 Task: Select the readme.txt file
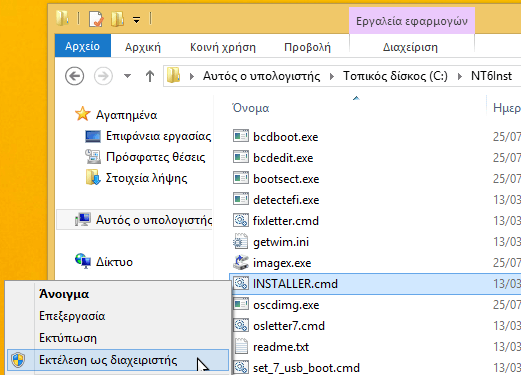click(x=281, y=347)
